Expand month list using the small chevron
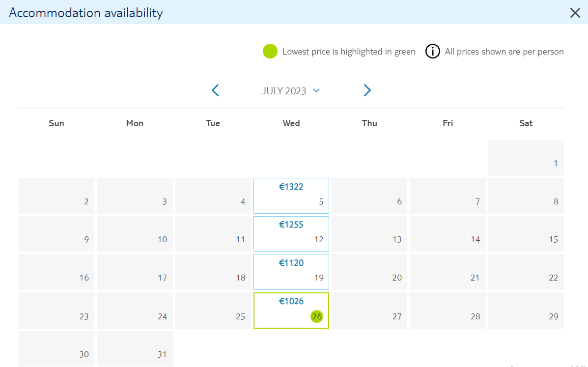This screenshot has width=588, height=367. (x=316, y=90)
